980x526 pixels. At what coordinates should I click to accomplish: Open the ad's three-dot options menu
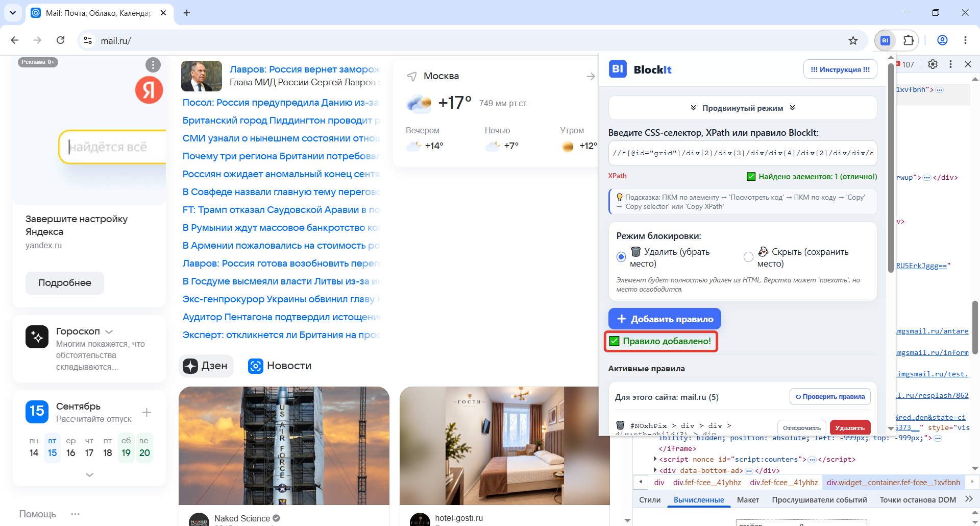pyautogui.click(x=153, y=65)
